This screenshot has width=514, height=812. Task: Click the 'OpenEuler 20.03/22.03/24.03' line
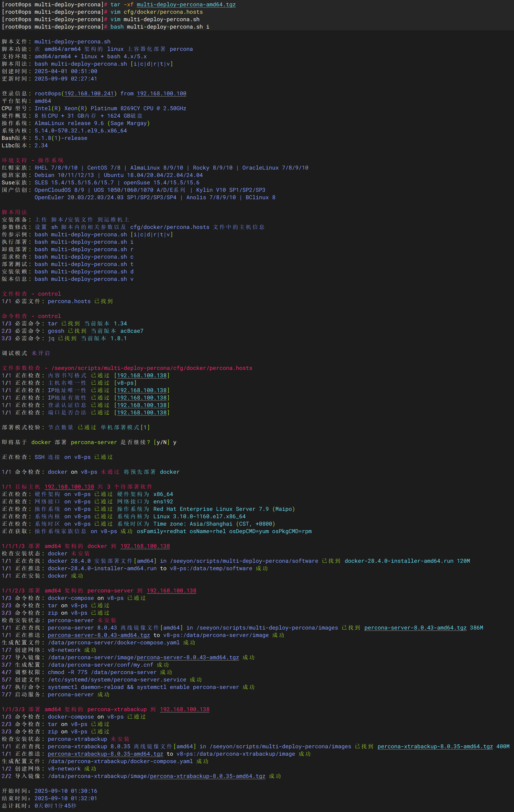pos(155,198)
